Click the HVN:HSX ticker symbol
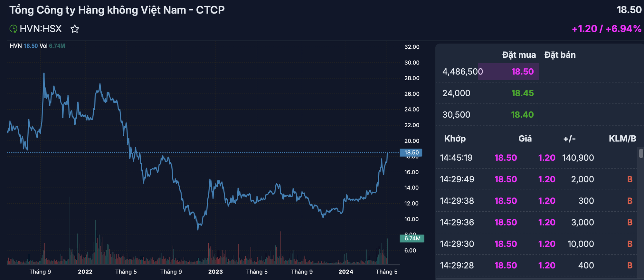Viewport: 644px width, 280px height. [x=41, y=29]
